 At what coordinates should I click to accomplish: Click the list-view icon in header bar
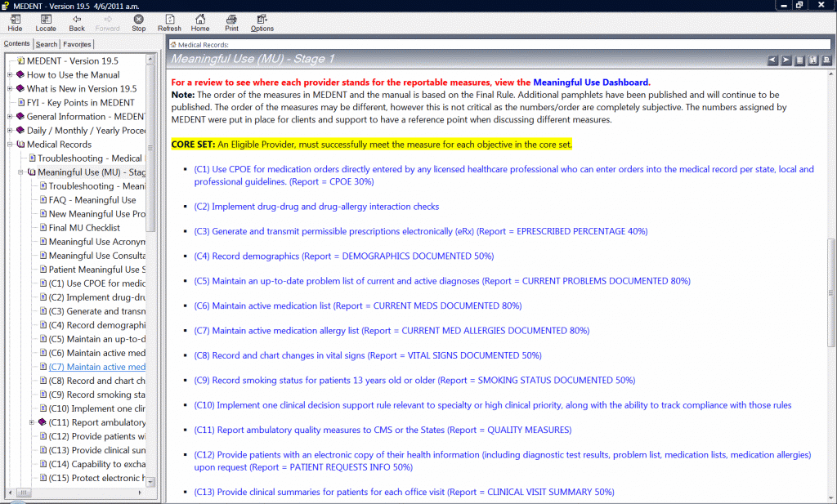[799, 60]
